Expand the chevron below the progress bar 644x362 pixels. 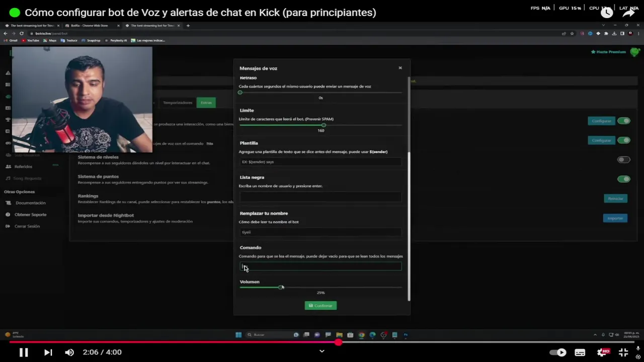[x=322, y=351]
